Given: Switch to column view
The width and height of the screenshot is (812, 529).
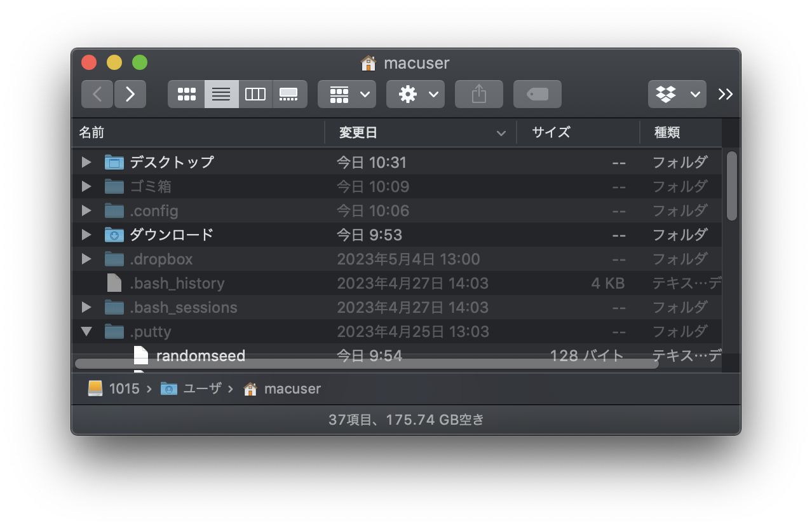Looking at the screenshot, I should [x=255, y=93].
